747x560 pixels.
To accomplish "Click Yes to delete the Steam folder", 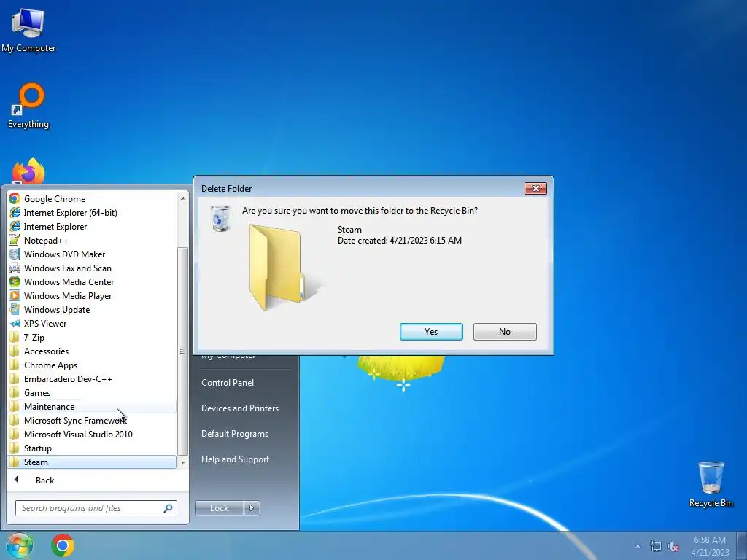I will click(431, 332).
